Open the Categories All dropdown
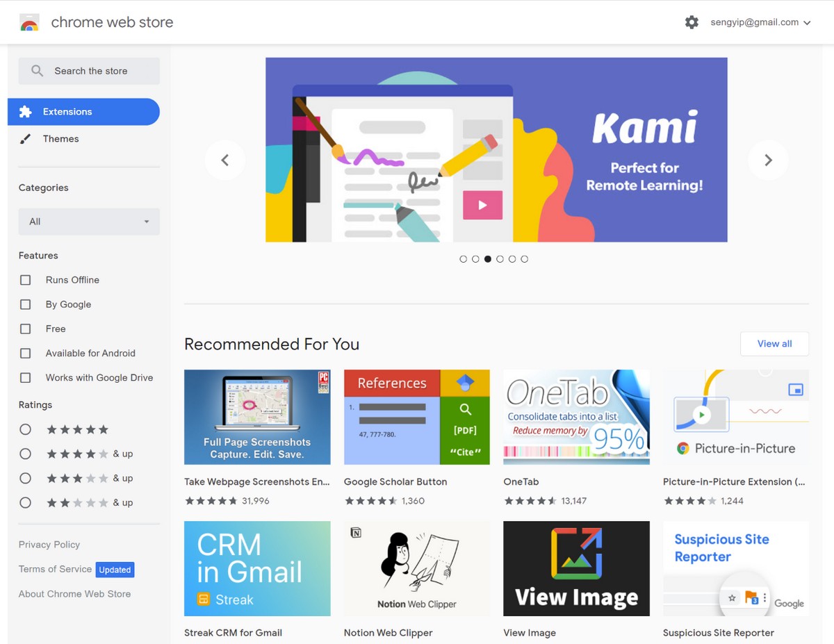 tap(89, 222)
